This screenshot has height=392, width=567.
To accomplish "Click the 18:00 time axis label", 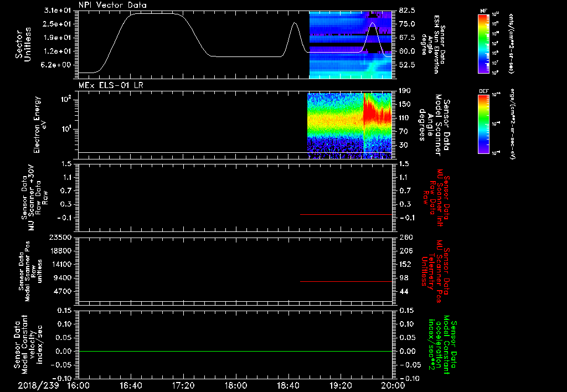I will pyautogui.click(x=236, y=385).
